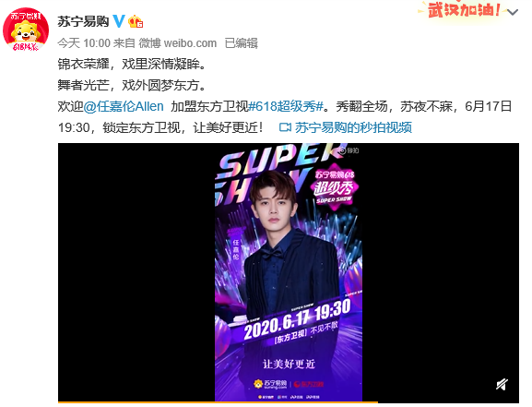Click the video progress bar
The image size is (532, 407).
pos(289,401)
